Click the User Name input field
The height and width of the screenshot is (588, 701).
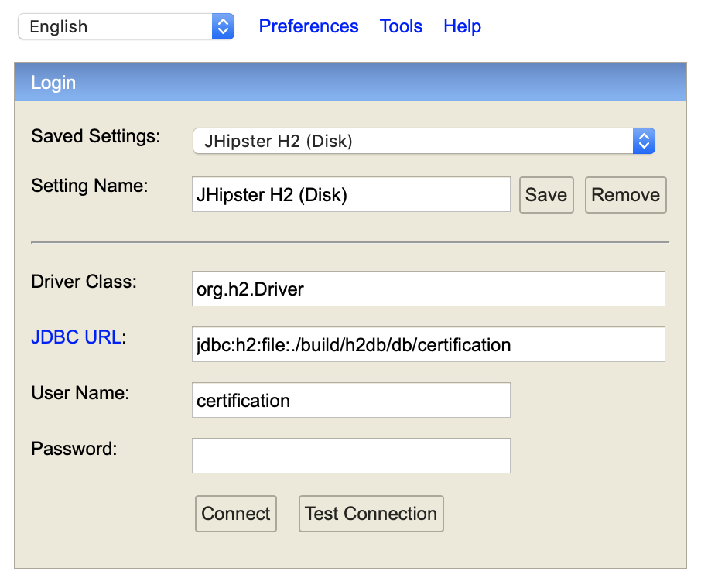[351, 400]
